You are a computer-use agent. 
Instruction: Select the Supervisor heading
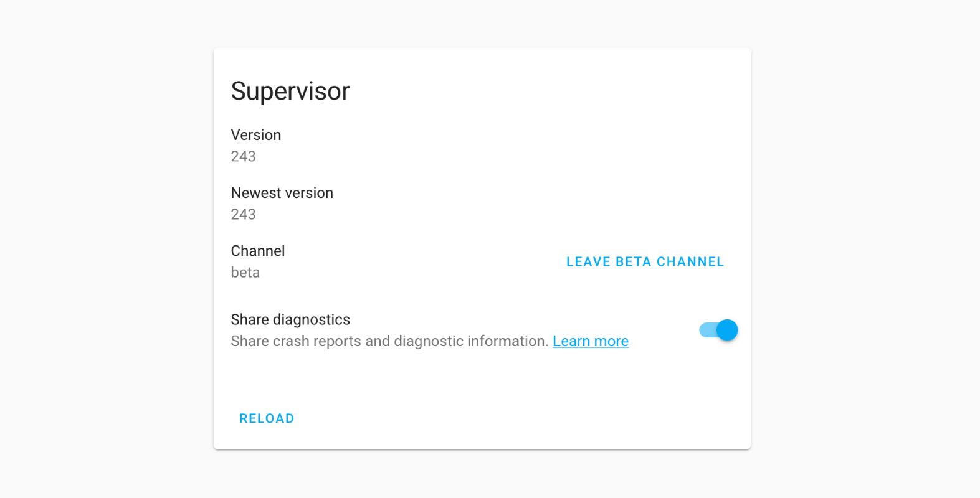[290, 91]
